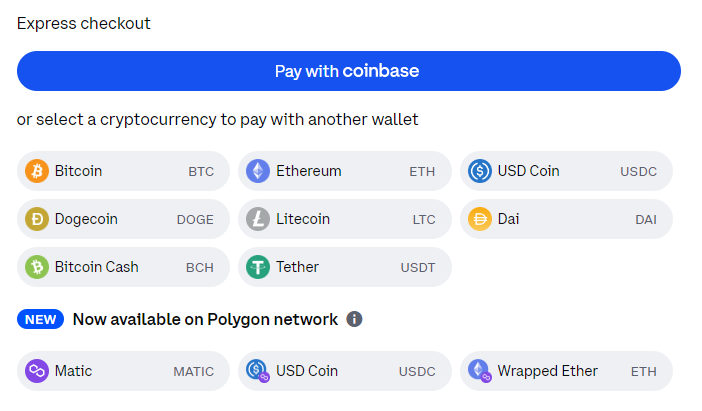Viewport: 702px width, 411px height.
Task: Click the green Bitcoin Cash icon
Action: (37, 267)
